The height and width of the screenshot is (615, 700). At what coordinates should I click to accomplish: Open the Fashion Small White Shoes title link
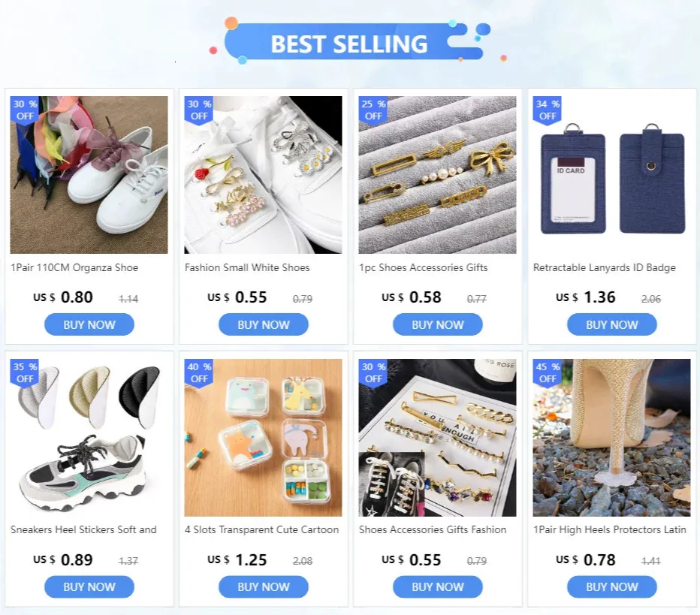(x=247, y=267)
